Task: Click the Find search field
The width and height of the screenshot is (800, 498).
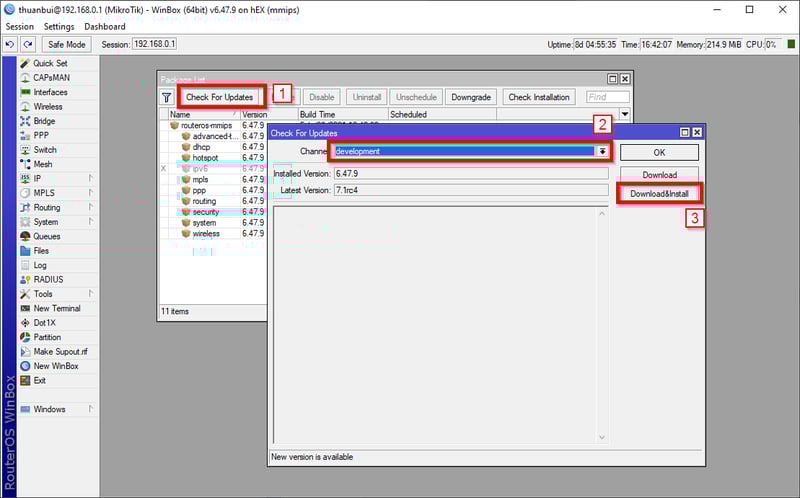Action: (607, 97)
